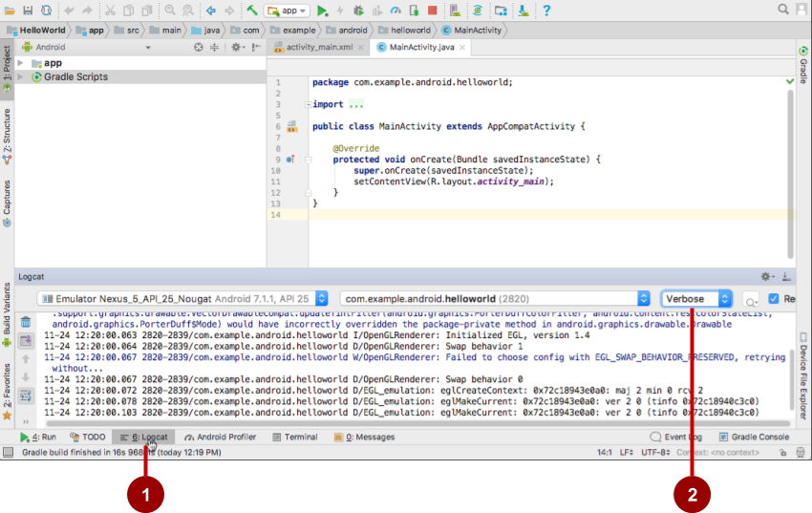Open the Verbose log level dropdown
The image size is (812, 513).
(x=696, y=299)
